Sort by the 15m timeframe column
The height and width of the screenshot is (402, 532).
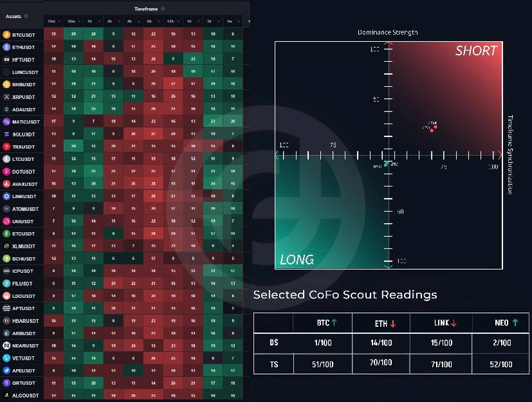point(53,21)
